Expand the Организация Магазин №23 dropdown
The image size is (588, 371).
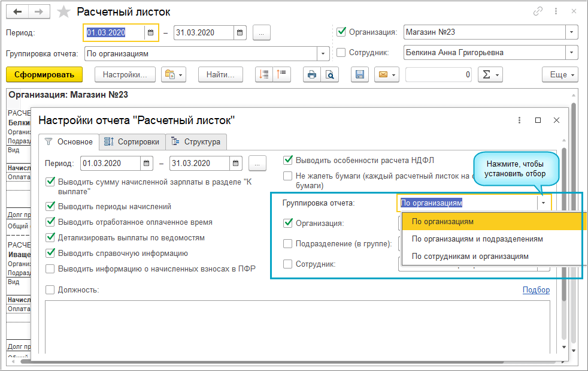tap(571, 32)
